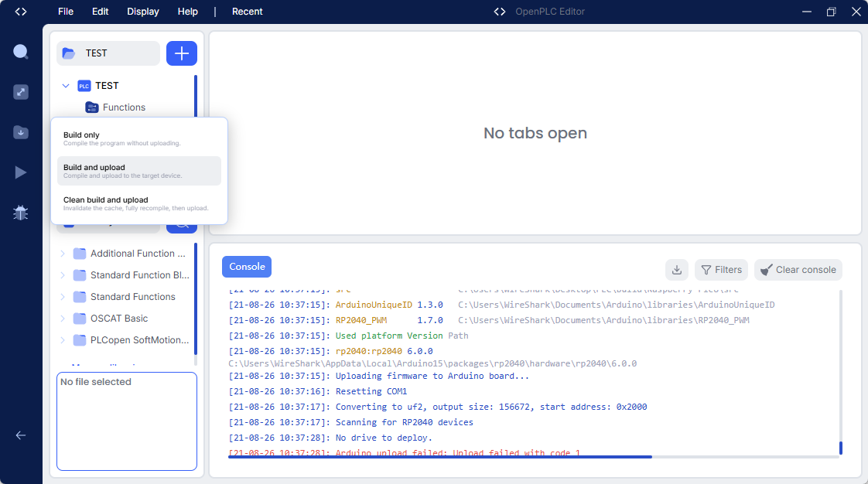Image resolution: width=868 pixels, height=484 pixels.
Task: Choose Build only option
Action: pos(139,138)
